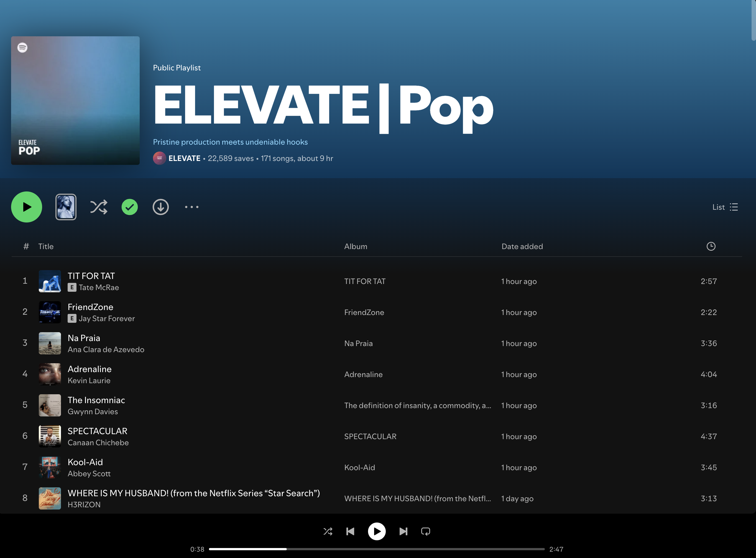Screen dimensions: 756x558
Task: Click WHERE IS MY HUSBAND! cover thumbnail
Action: 50,498
